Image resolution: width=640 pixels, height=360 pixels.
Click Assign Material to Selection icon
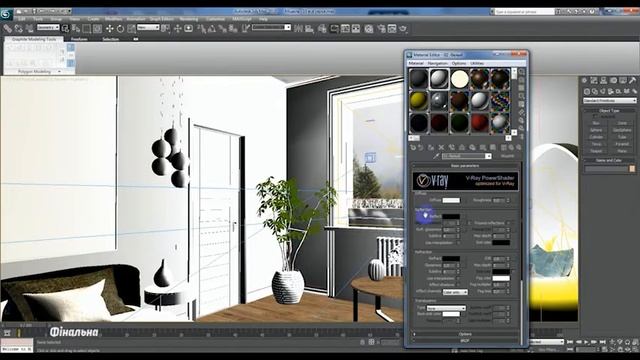[431, 147]
